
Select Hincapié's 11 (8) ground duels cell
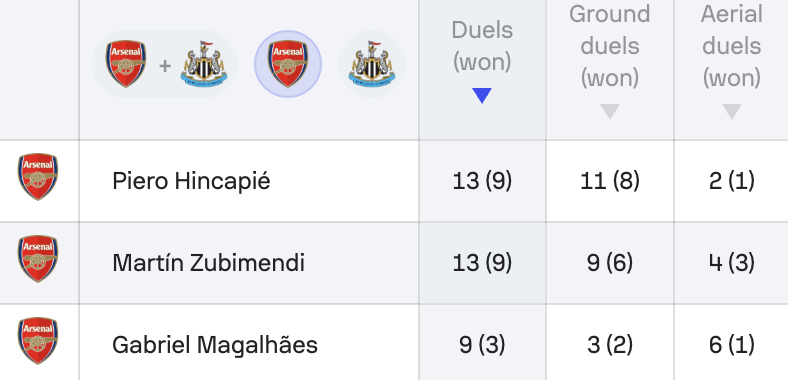[x=610, y=181]
